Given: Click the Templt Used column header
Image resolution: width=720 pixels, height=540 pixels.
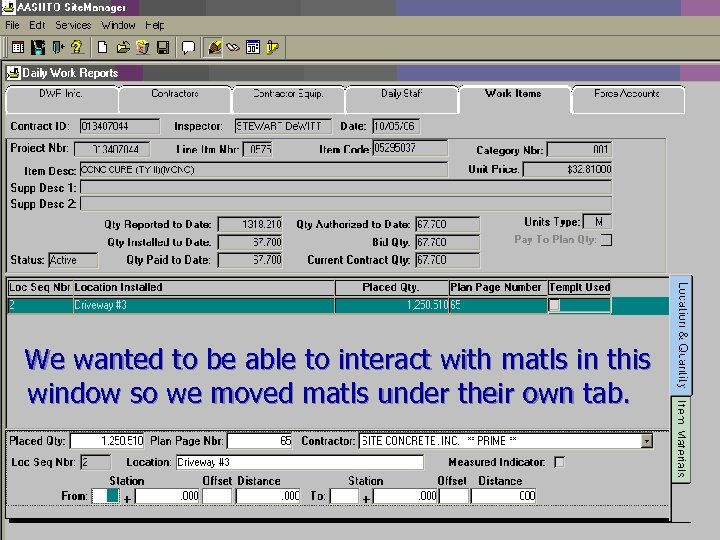Looking at the screenshot, I should (579, 287).
